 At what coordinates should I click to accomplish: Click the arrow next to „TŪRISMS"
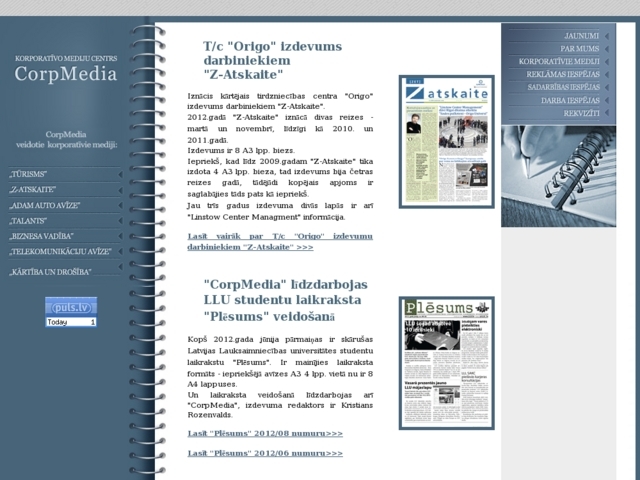coord(120,175)
